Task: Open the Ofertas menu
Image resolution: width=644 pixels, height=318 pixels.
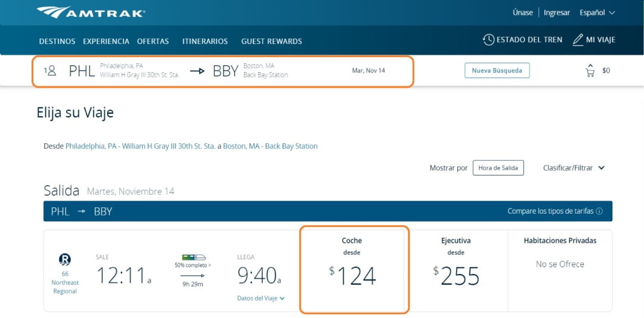Action: coord(153,42)
